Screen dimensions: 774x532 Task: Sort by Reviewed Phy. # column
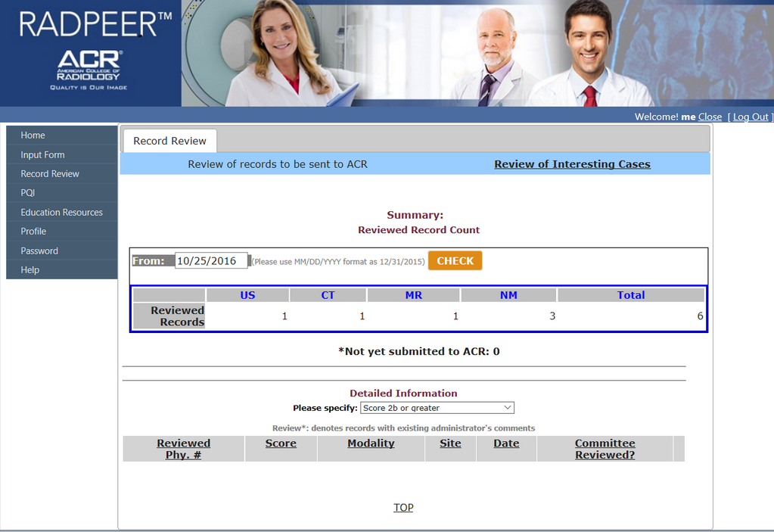183,449
